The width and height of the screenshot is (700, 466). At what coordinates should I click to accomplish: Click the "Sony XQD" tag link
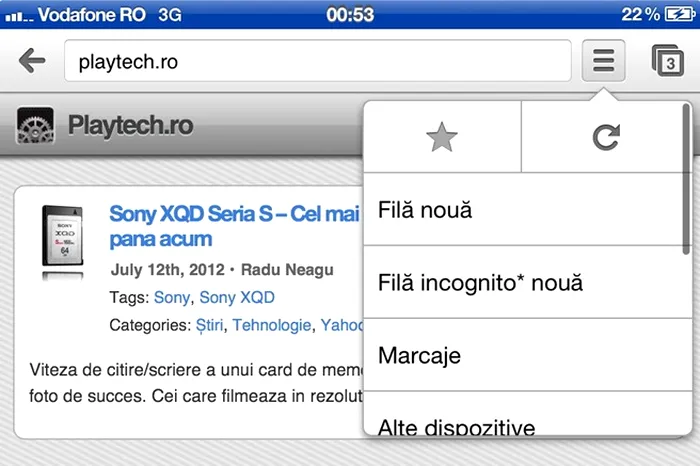237,297
